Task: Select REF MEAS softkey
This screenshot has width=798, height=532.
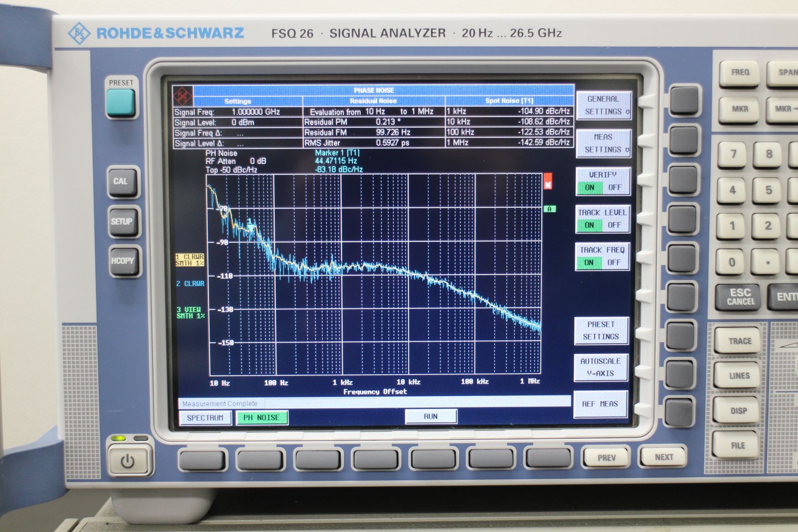Action: click(600, 404)
